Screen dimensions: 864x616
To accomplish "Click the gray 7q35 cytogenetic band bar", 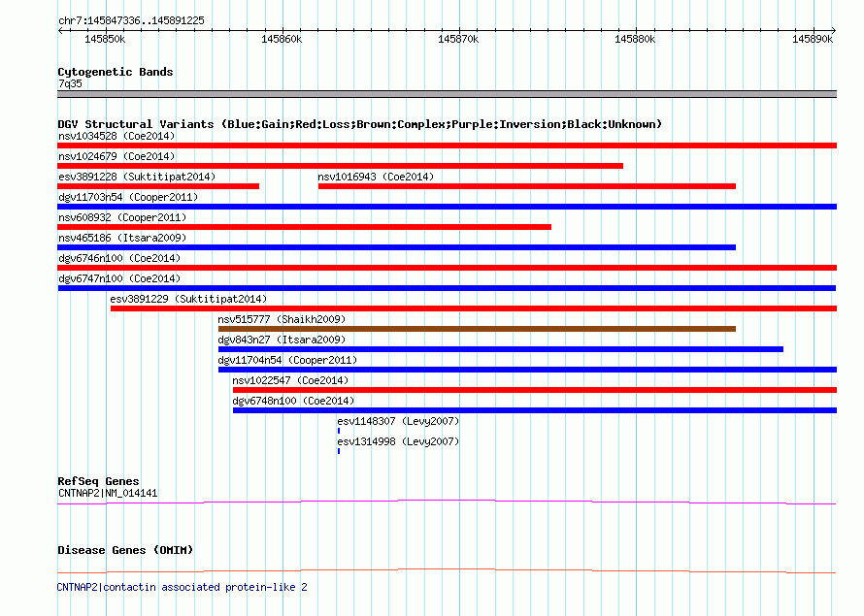I will pos(447,94).
